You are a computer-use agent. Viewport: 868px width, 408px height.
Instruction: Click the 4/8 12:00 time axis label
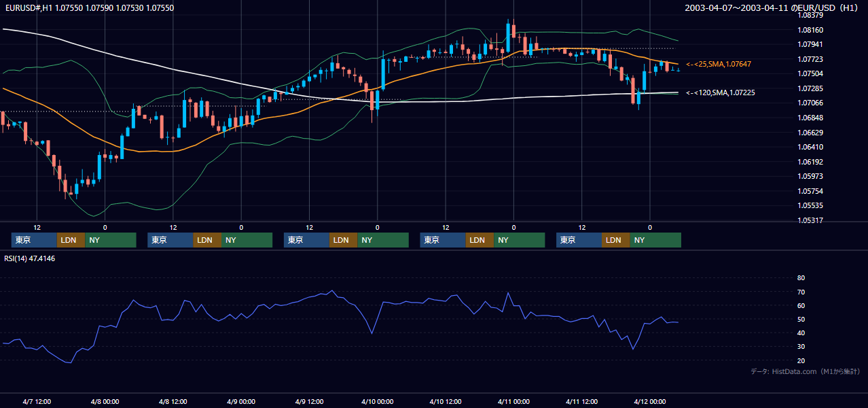[173, 402]
